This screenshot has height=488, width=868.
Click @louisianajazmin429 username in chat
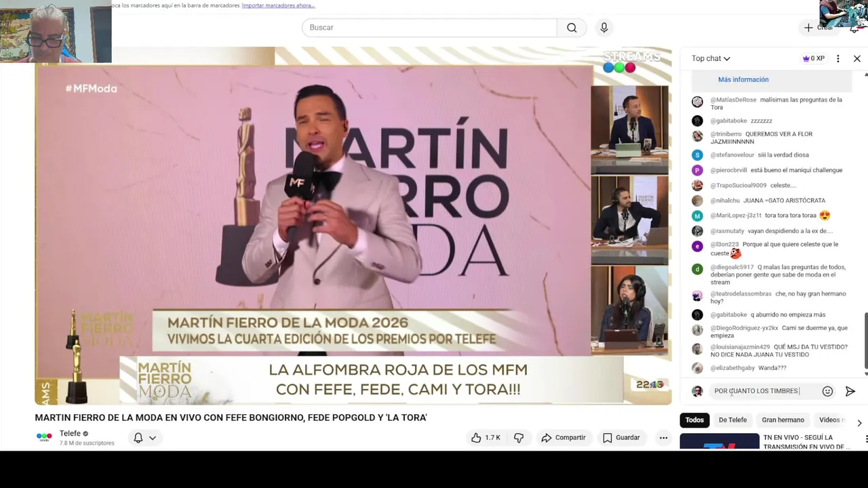[x=741, y=347]
